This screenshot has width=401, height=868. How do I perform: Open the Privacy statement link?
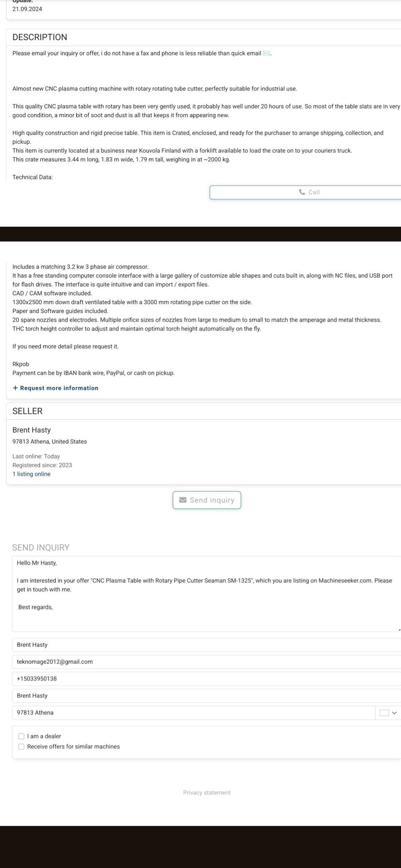pos(207,792)
